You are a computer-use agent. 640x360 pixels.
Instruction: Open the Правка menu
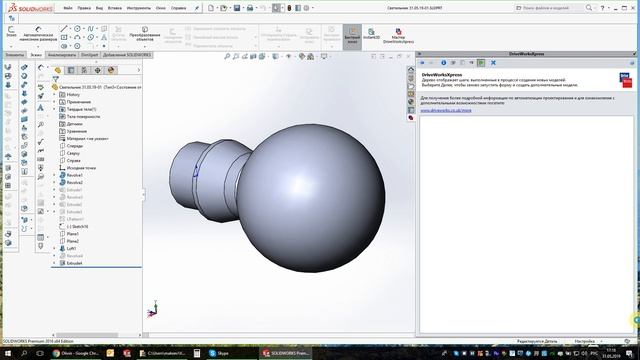[x=84, y=8]
